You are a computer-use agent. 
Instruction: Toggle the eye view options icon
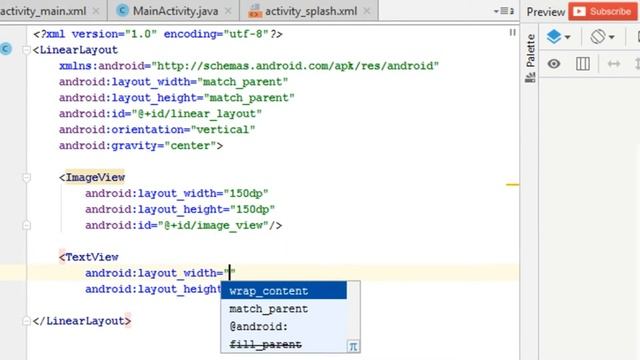[x=554, y=64]
